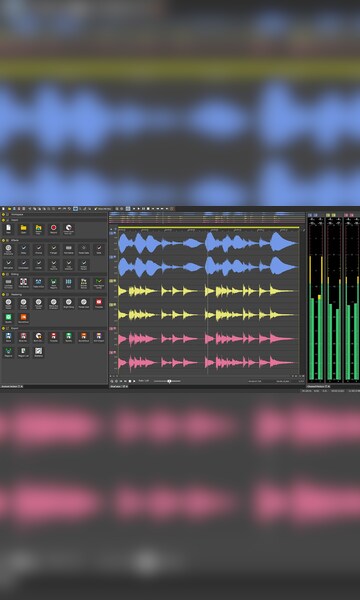Image resolution: width=360 pixels, height=600 pixels.
Task: Select the blue bars icon in Editing section
Action: tap(68, 283)
